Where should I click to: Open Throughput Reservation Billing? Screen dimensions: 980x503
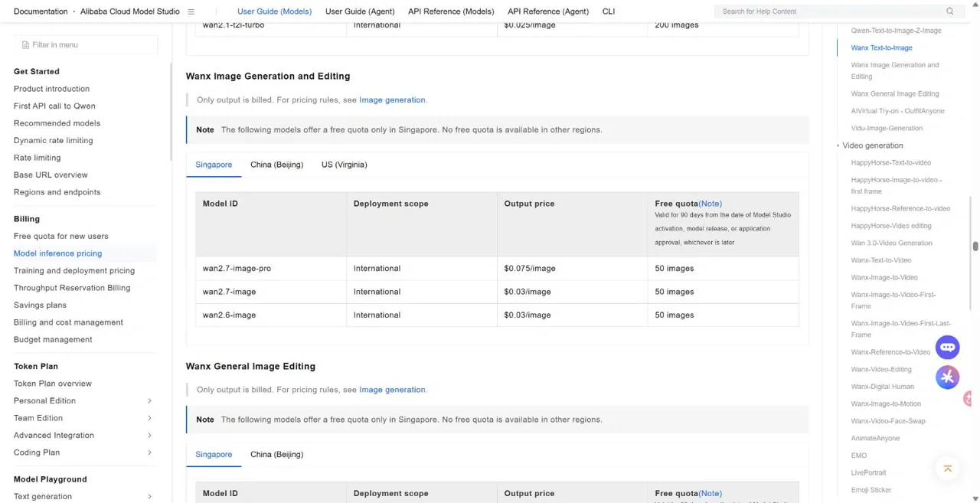(72, 288)
